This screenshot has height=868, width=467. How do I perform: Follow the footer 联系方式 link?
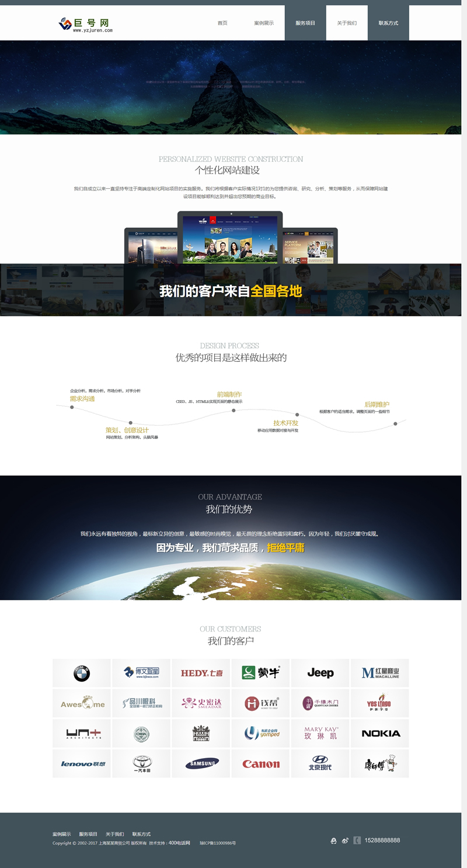[x=141, y=834]
